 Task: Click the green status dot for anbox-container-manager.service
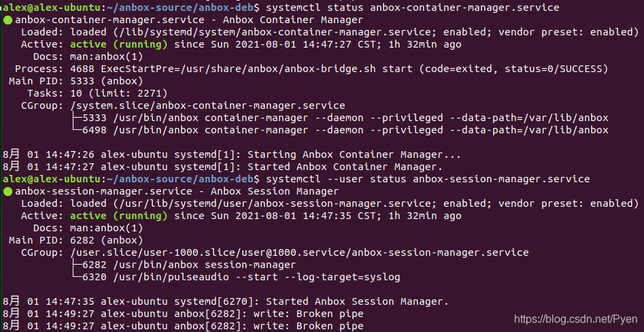[7, 20]
